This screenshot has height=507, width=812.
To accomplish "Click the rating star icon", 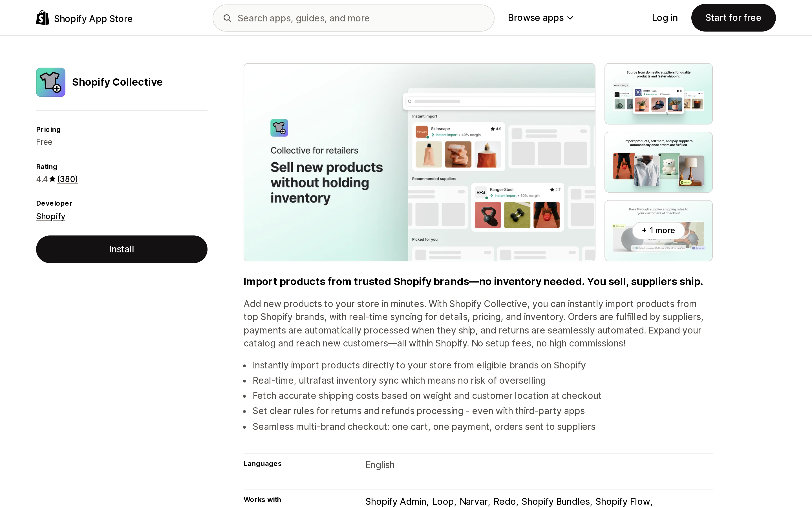I will pos(52,179).
